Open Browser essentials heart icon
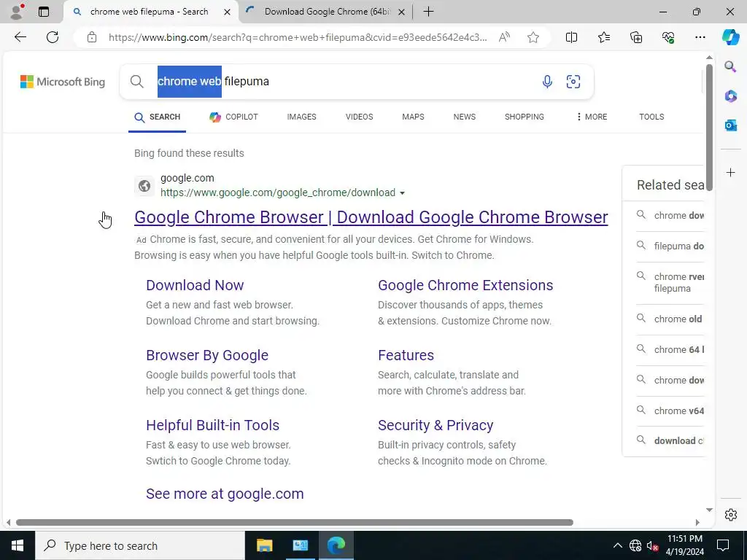The height and width of the screenshot is (560, 747). tap(668, 37)
